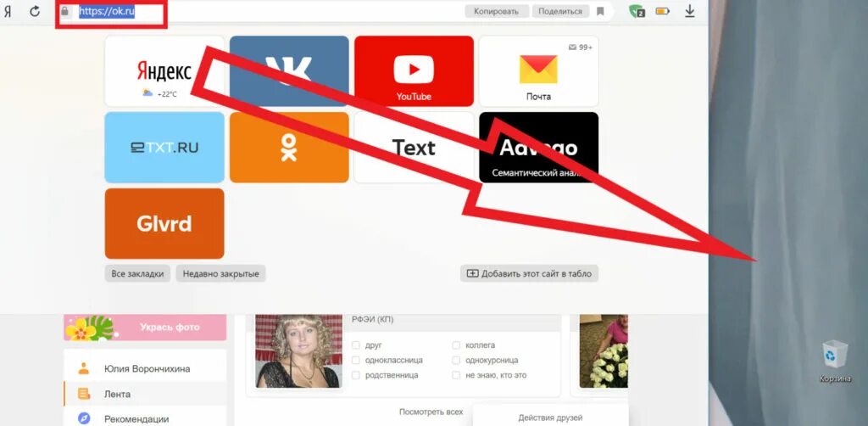868x426 pixels.
Task: Open the VK tile
Action: [x=289, y=71]
